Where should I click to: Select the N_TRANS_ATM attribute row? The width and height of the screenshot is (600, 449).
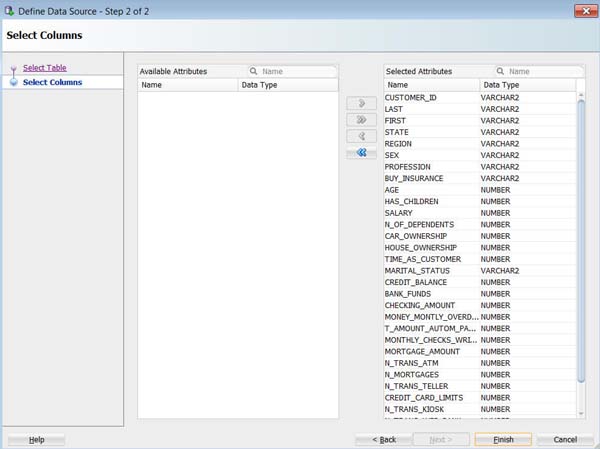tap(480, 363)
